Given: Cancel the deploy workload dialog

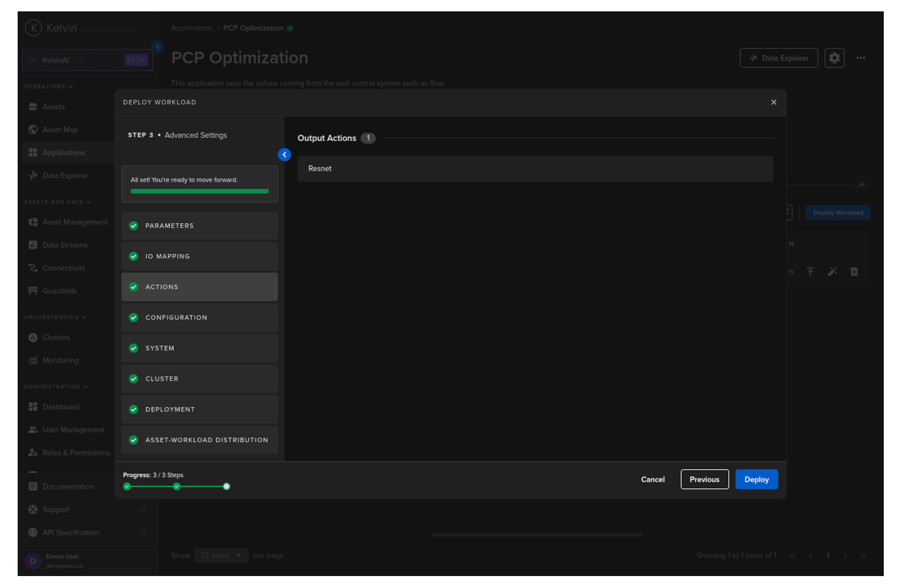Looking at the screenshot, I should click(x=653, y=479).
